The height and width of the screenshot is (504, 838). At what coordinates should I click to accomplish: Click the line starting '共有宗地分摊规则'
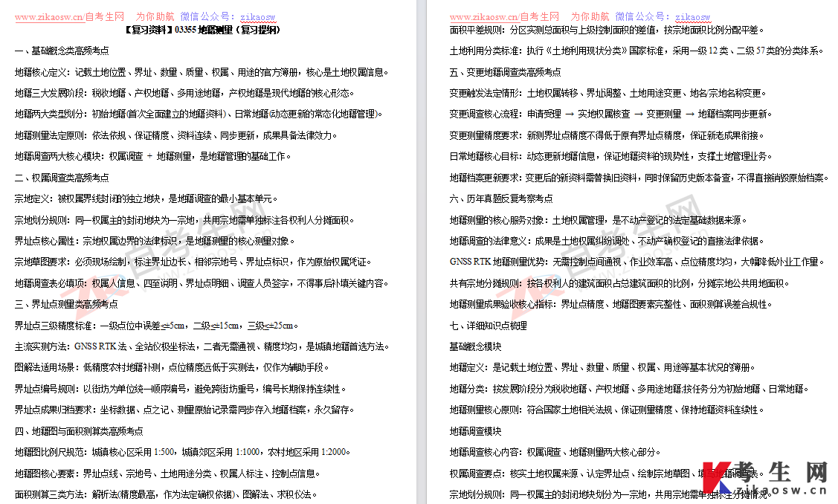click(x=619, y=283)
